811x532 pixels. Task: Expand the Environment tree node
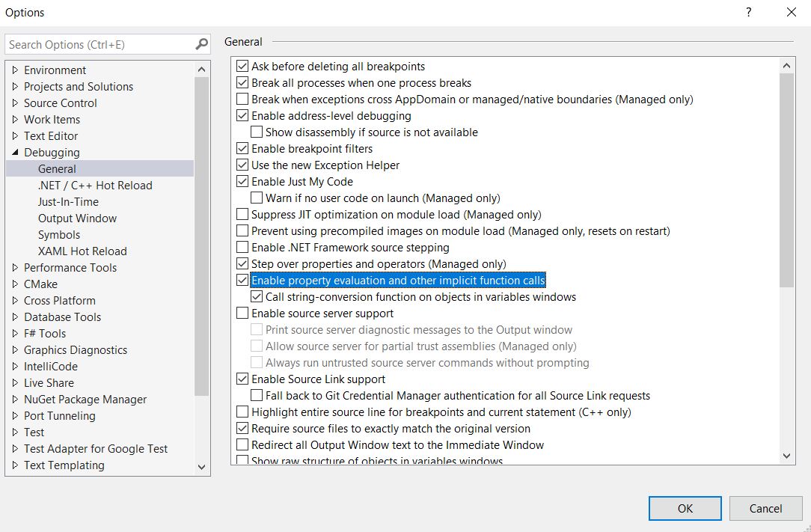[15, 70]
